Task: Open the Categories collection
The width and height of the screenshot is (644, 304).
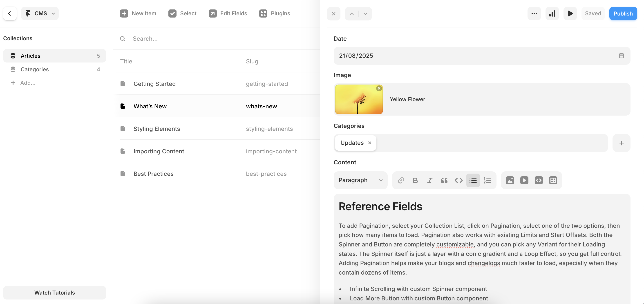Action: pyautogui.click(x=34, y=69)
